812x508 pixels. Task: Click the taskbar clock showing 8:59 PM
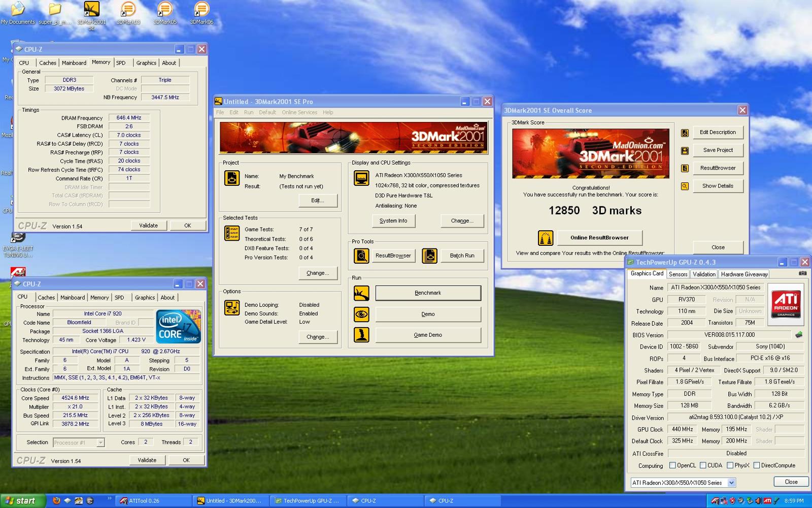(794, 501)
